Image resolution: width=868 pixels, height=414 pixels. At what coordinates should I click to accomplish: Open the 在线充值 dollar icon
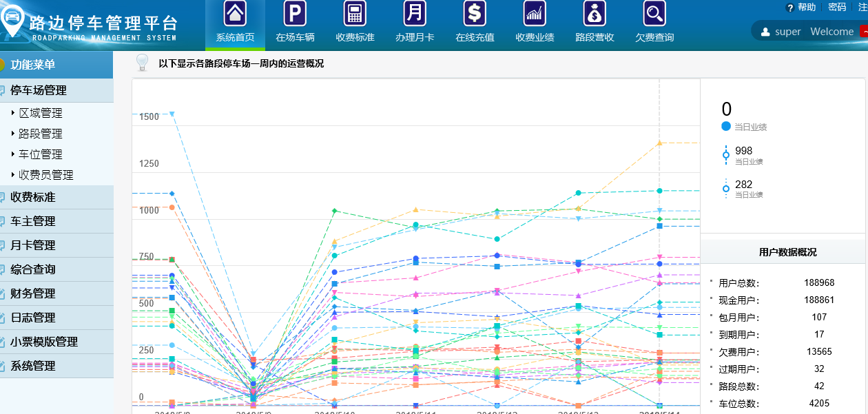pos(475,14)
